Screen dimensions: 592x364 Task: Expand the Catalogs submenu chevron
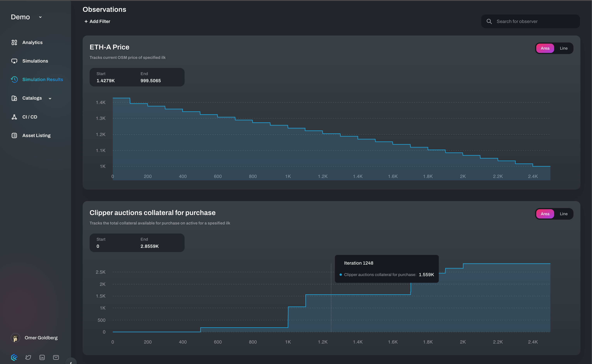pos(50,98)
